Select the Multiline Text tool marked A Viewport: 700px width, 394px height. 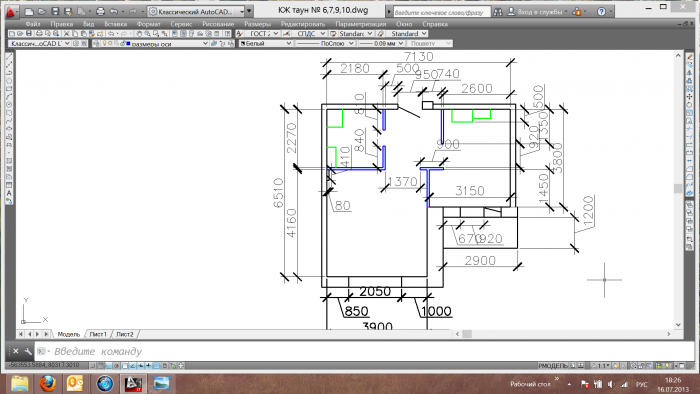(9, 193)
